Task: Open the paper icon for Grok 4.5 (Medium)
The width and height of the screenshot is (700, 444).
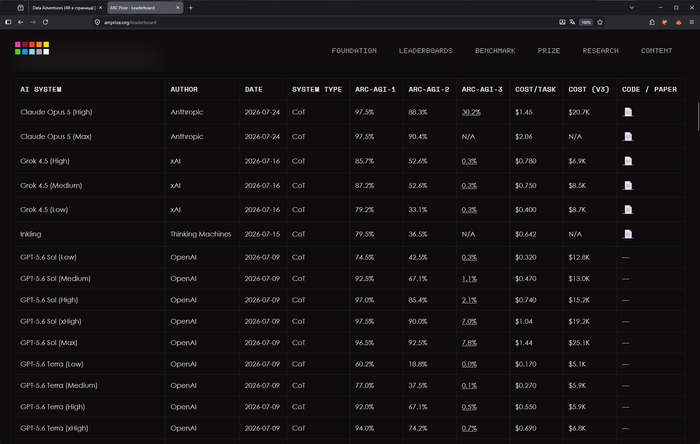Action: click(x=628, y=185)
